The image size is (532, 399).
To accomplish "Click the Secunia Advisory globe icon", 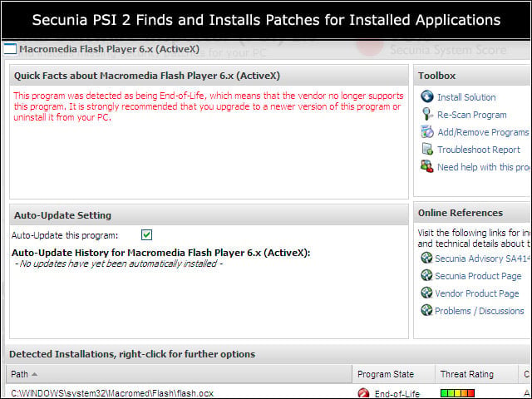I will (426, 258).
